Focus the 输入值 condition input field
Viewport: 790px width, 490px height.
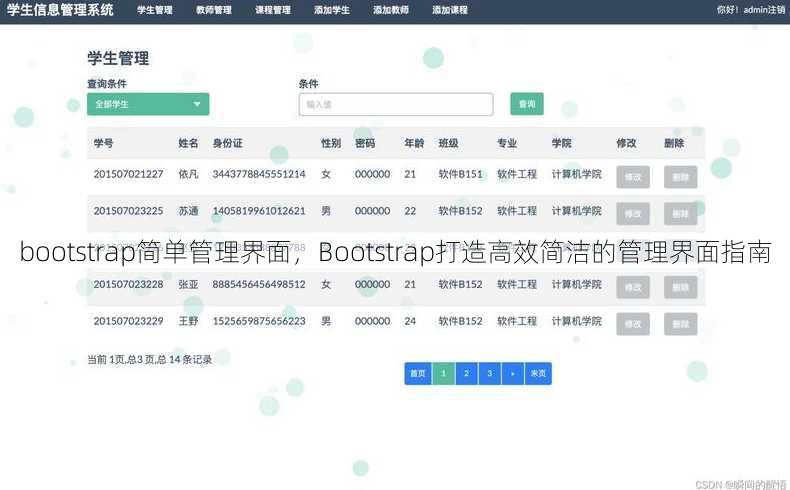click(396, 104)
